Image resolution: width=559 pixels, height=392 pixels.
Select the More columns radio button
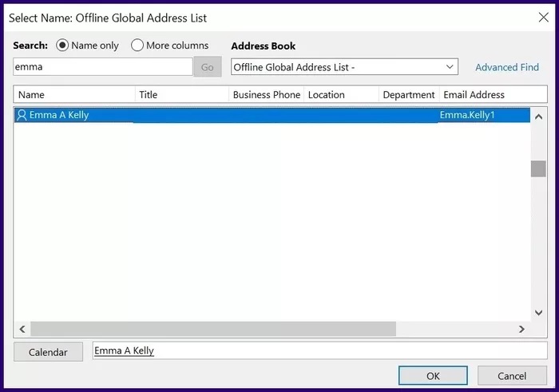click(x=137, y=46)
